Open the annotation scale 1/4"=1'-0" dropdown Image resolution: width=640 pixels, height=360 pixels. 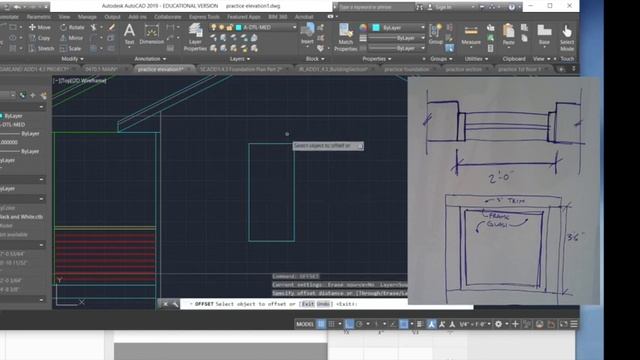pyautogui.click(x=476, y=324)
